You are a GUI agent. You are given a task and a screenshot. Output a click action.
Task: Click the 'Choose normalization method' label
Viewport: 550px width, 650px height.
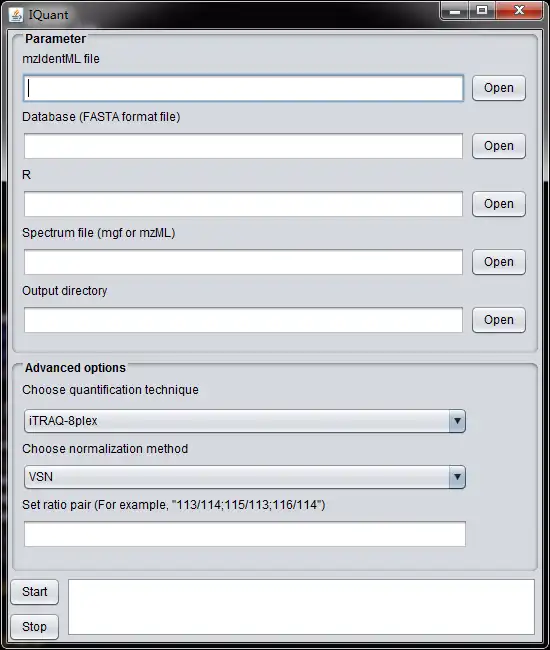point(105,449)
